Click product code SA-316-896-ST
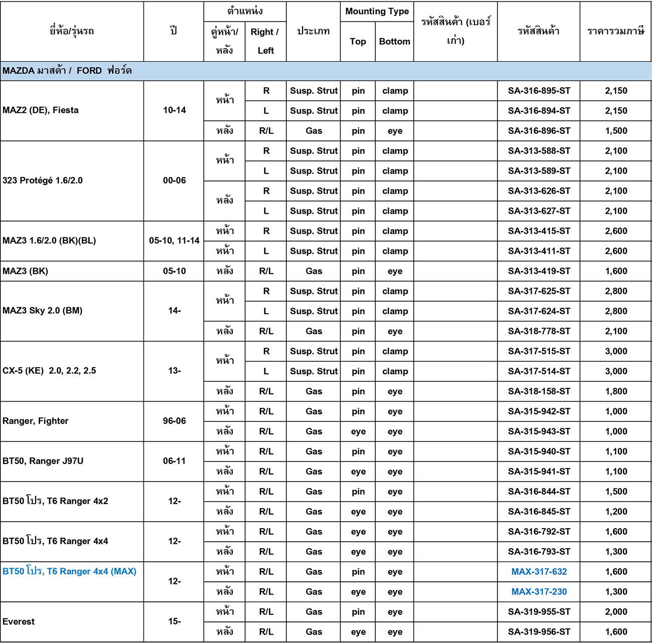 (x=539, y=131)
